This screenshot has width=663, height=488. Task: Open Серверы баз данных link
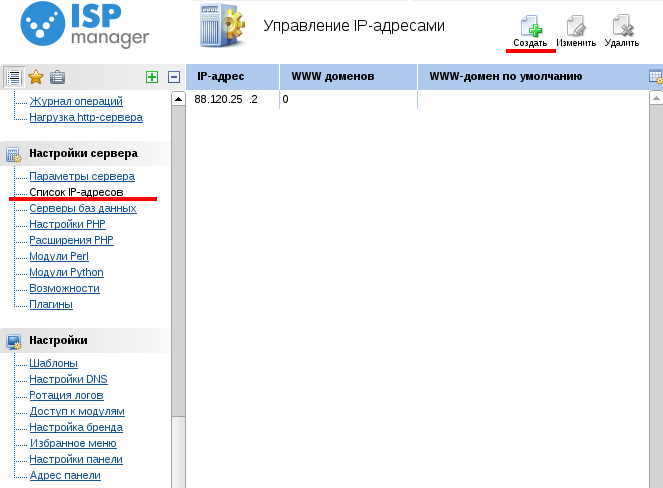83,208
